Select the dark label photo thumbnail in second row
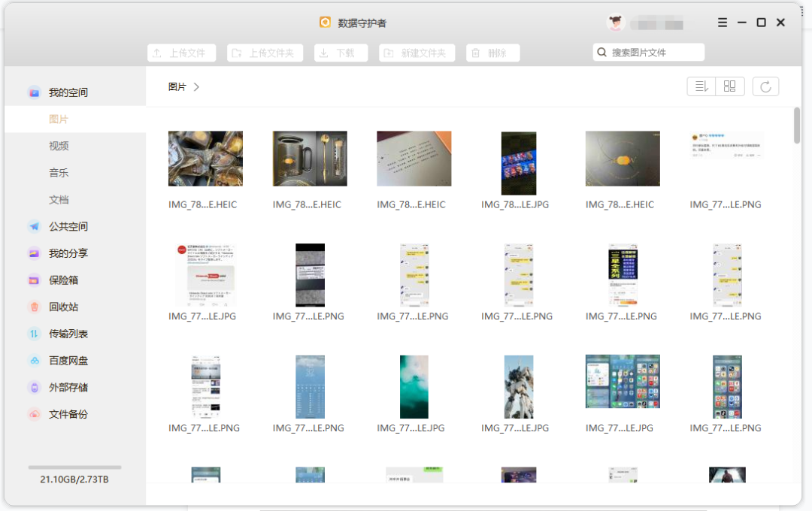Image resolution: width=812 pixels, height=511 pixels. pyautogui.click(x=310, y=275)
